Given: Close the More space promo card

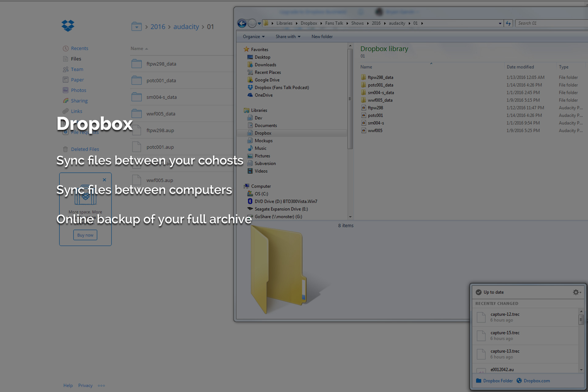Looking at the screenshot, I should point(104,180).
